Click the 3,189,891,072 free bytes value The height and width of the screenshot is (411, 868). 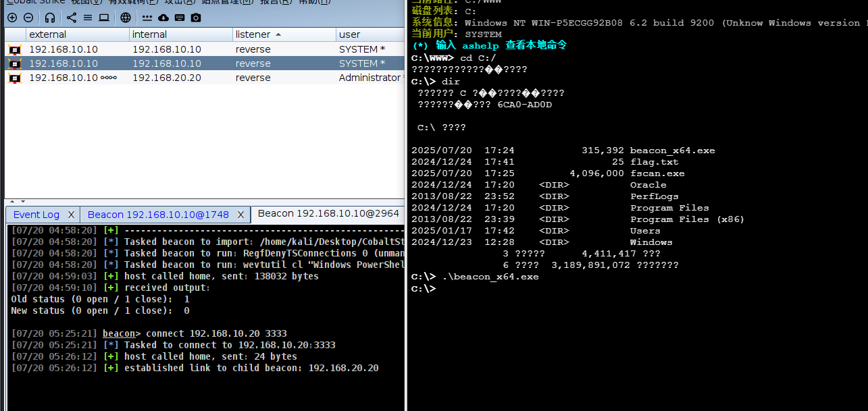pyautogui.click(x=591, y=265)
